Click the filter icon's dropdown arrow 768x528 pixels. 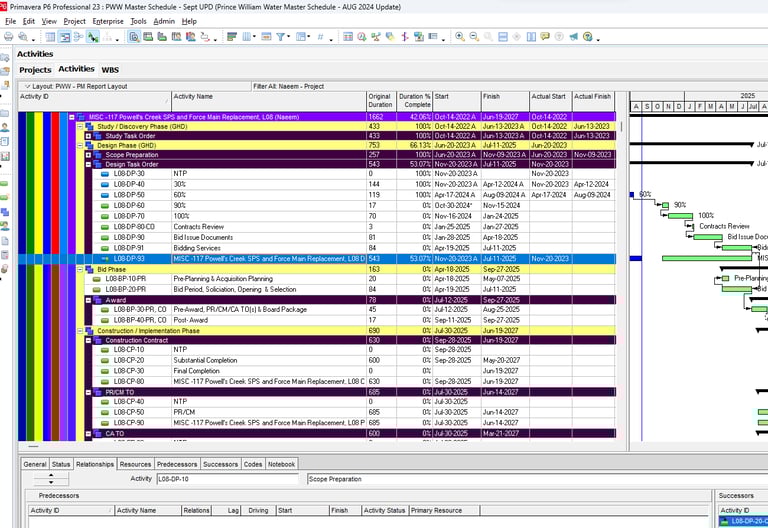288,37
